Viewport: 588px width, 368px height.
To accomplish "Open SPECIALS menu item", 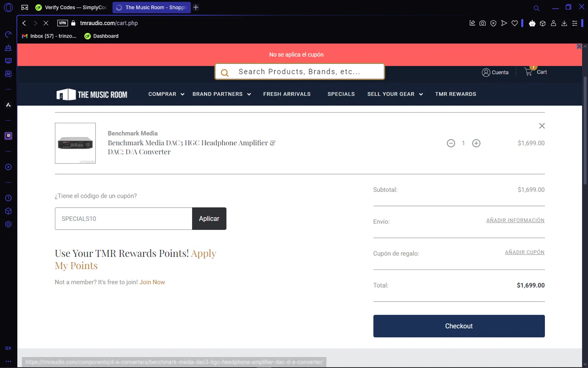I will pos(341,94).
